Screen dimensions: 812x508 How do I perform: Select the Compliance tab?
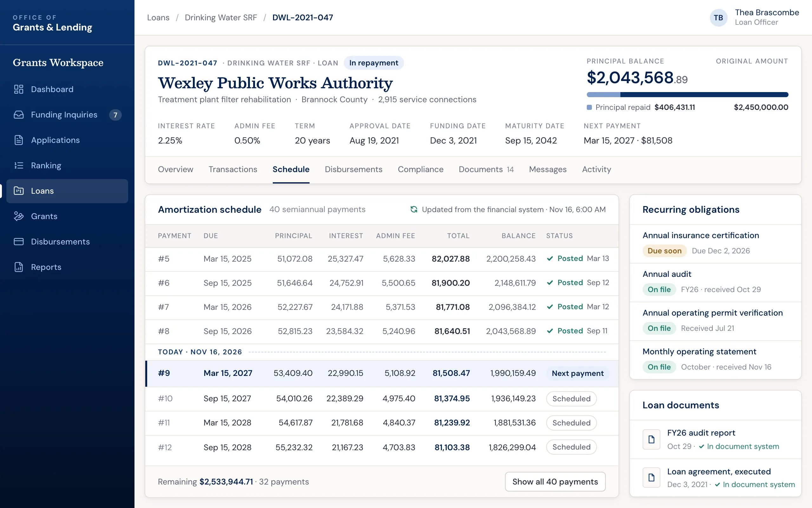tap(420, 169)
